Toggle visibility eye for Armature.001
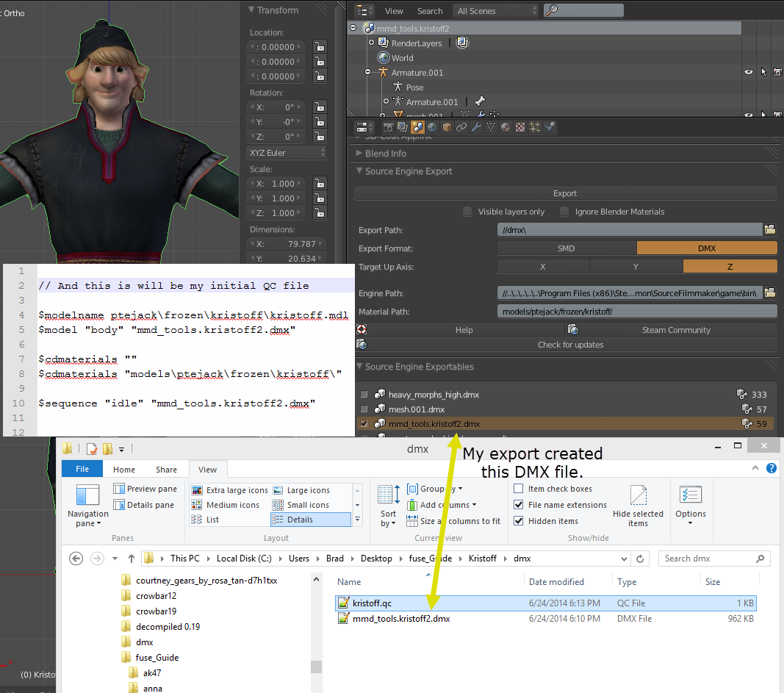Image resolution: width=784 pixels, height=693 pixels. pyautogui.click(x=749, y=72)
